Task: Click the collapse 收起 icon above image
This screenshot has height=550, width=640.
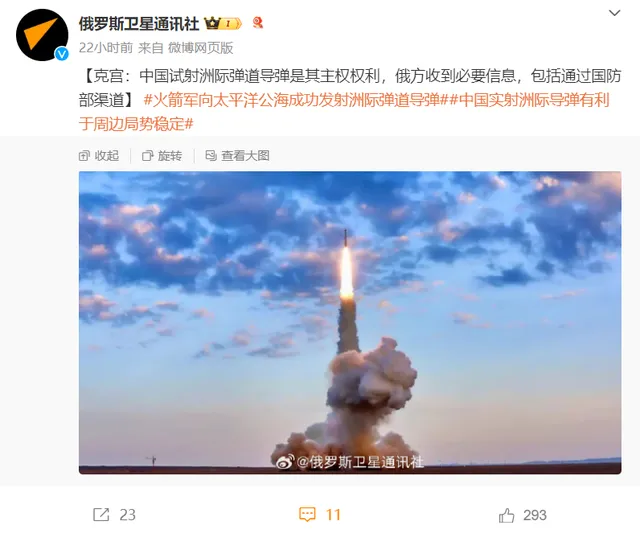Action: [84, 155]
